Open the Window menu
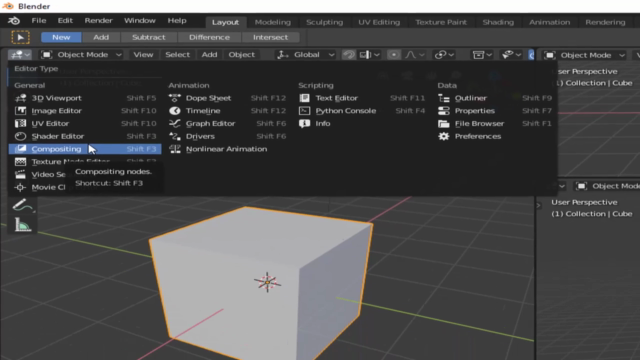 (x=140, y=20)
